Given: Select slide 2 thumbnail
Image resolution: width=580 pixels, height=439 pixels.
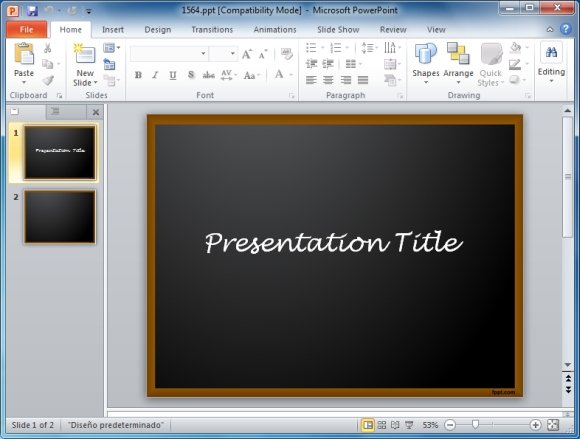Looking at the screenshot, I should 60,217.
